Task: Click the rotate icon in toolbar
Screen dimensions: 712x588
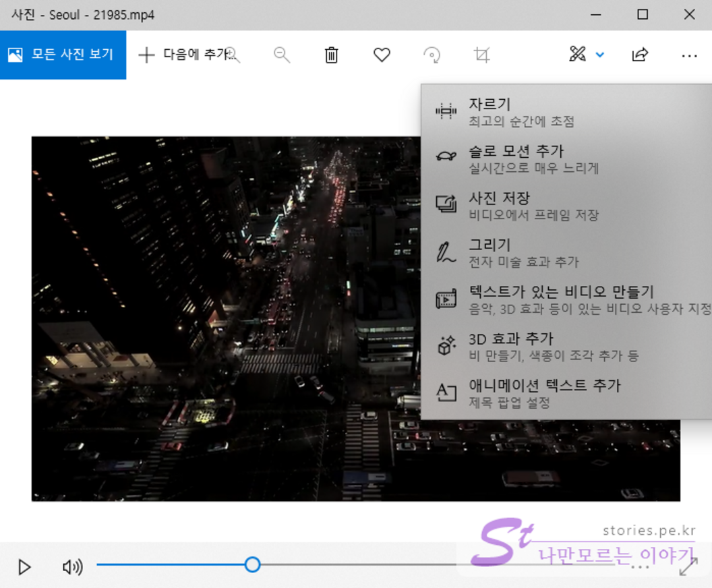Action: [432, 55]
